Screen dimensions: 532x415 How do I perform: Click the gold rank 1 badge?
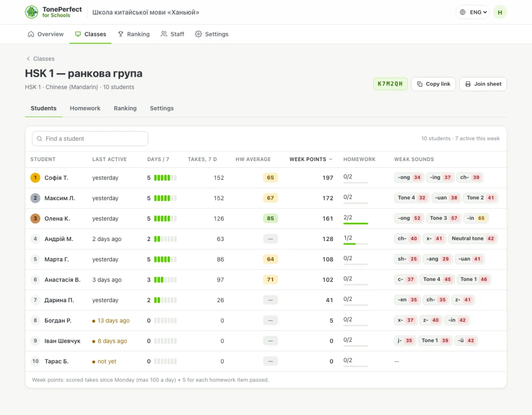[35, 178]
